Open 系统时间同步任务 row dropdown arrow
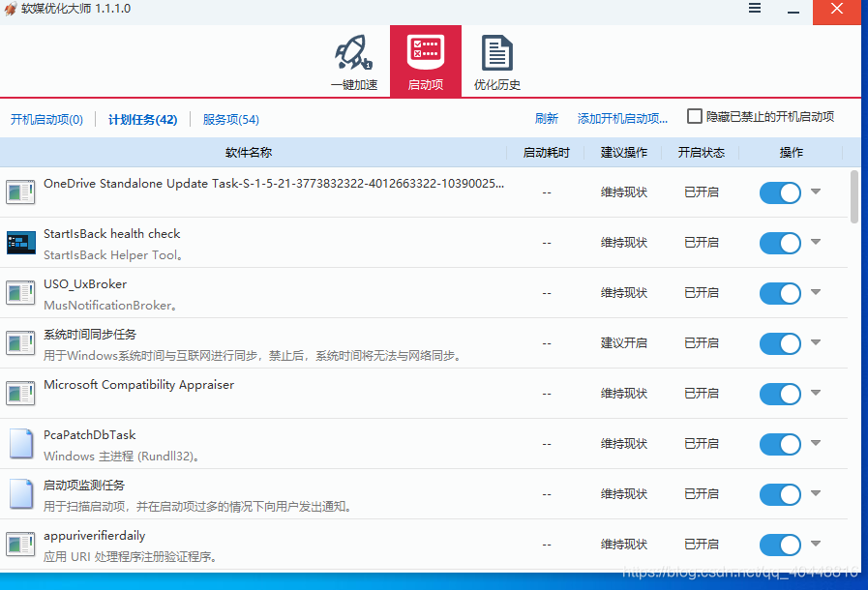The image size is (868, 590). pyautogui.click(x=816, y=342)
